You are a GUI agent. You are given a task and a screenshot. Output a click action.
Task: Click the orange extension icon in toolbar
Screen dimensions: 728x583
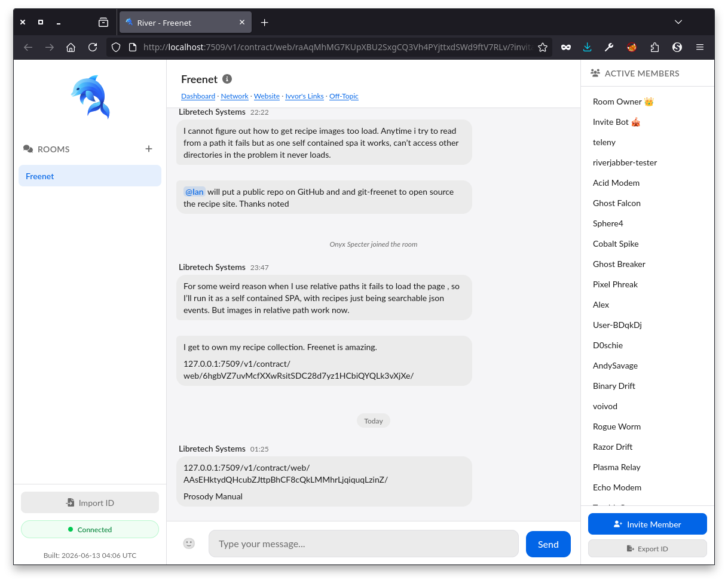tap(632, 47)
